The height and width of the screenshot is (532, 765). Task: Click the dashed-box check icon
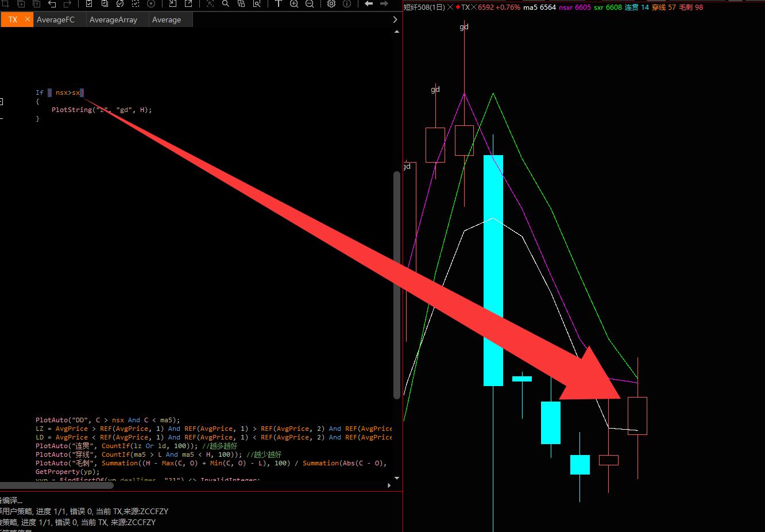[x=136, y=3]
